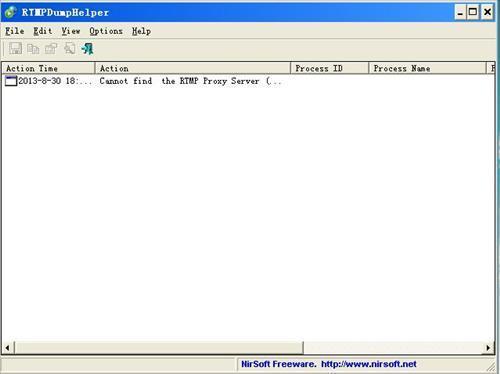
Task: Click the Find magnifier toolbar icon
Action: 69,49
